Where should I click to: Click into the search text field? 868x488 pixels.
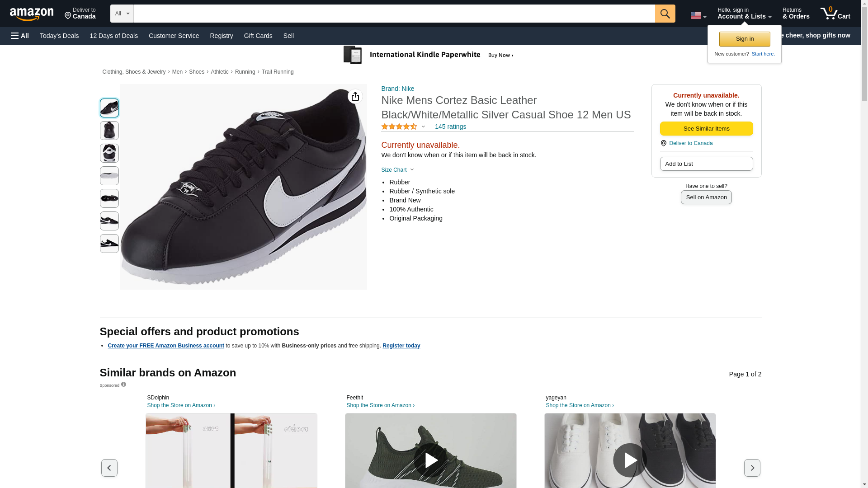[x=394, y=14]
